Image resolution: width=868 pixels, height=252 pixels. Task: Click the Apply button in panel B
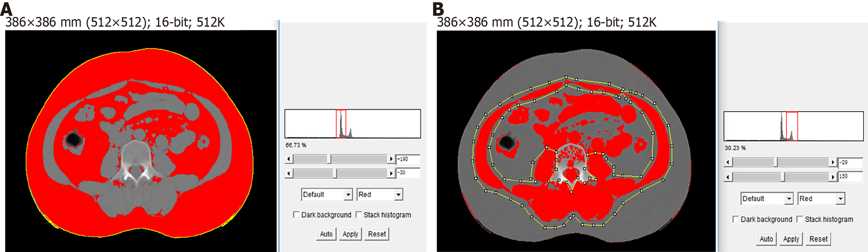point(791,239)
